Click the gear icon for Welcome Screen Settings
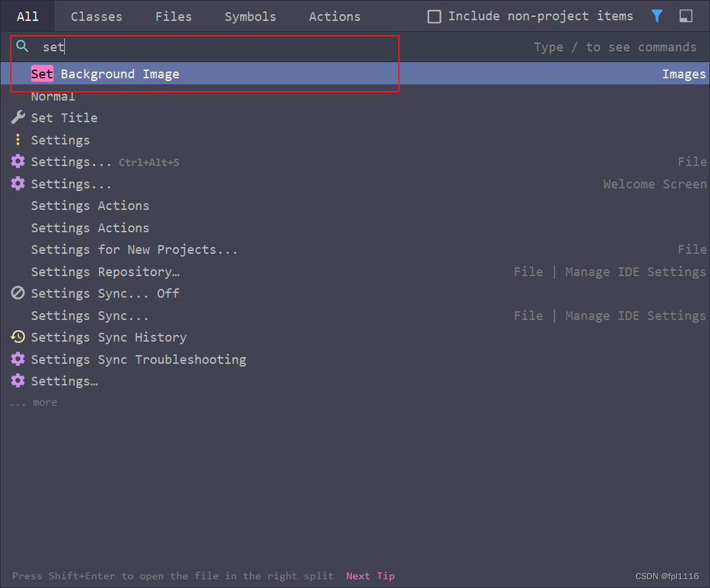 pyautogui.click(x=17, y=183)
